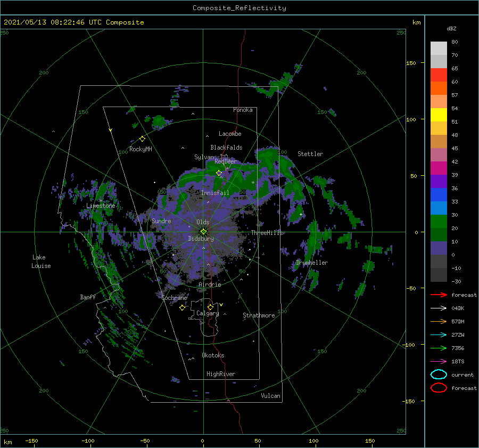
Task: Click the yellow radar site marker at center
Action: tap(203, 232)
